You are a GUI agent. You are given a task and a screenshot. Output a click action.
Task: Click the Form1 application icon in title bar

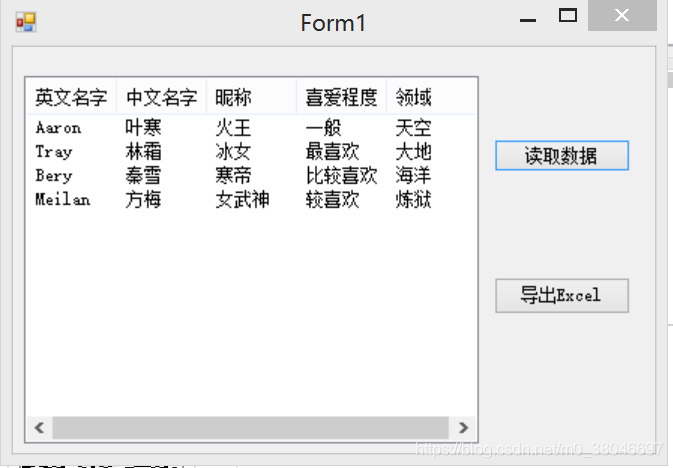tap(26, 22)
